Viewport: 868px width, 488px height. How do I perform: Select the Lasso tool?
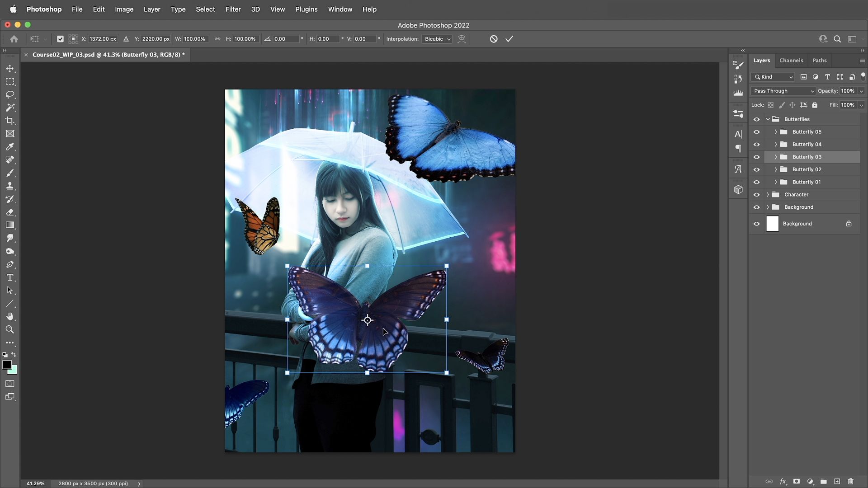pyautogui.click(x=10, y=94)
